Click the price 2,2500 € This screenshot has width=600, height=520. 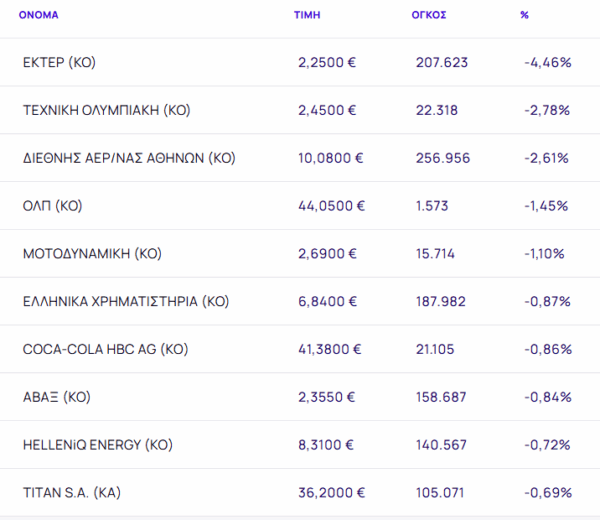[x=327, y=62]
